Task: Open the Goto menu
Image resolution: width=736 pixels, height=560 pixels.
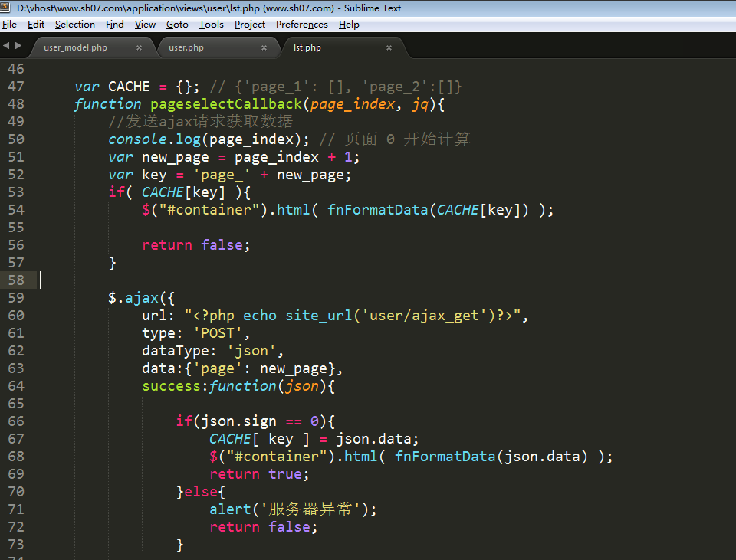Action: (x=177, y=24)
